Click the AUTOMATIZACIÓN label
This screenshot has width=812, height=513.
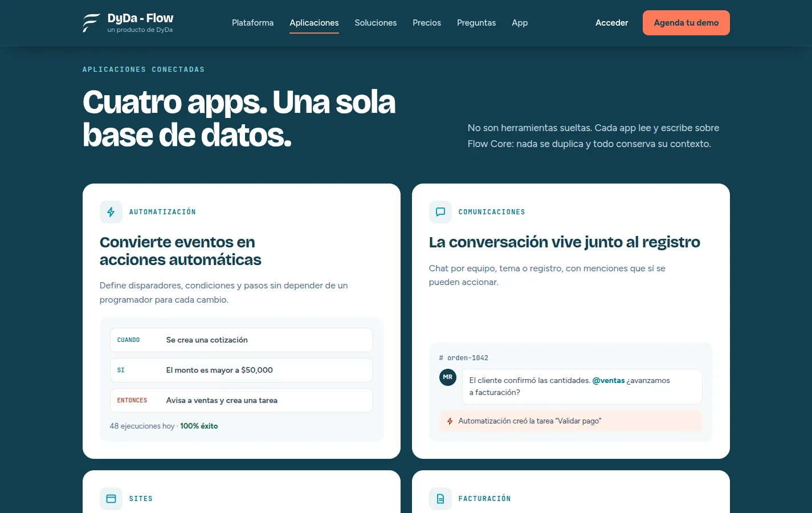162,212
